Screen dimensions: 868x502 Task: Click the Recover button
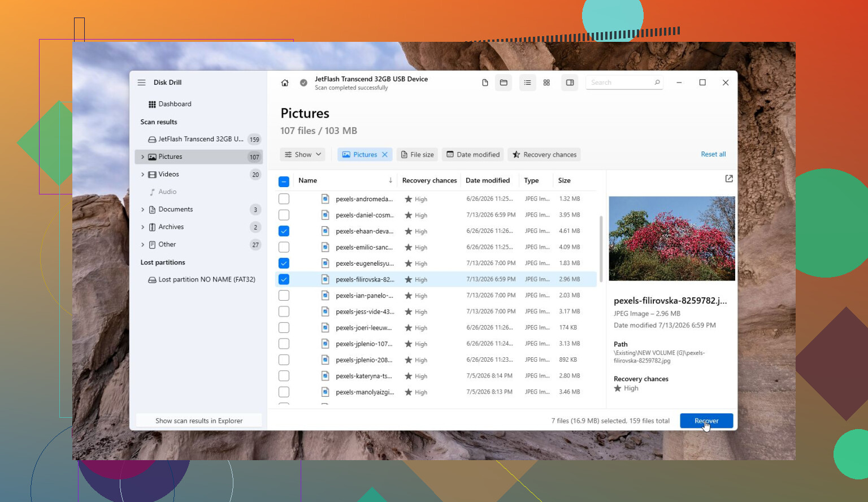click(x=706, y=421)
